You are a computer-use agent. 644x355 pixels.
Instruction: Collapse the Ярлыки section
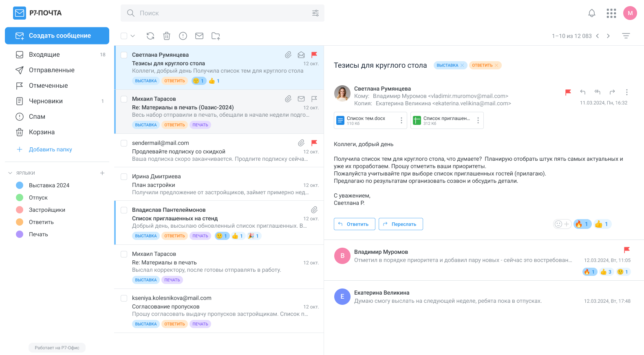[x=10, y=173]
